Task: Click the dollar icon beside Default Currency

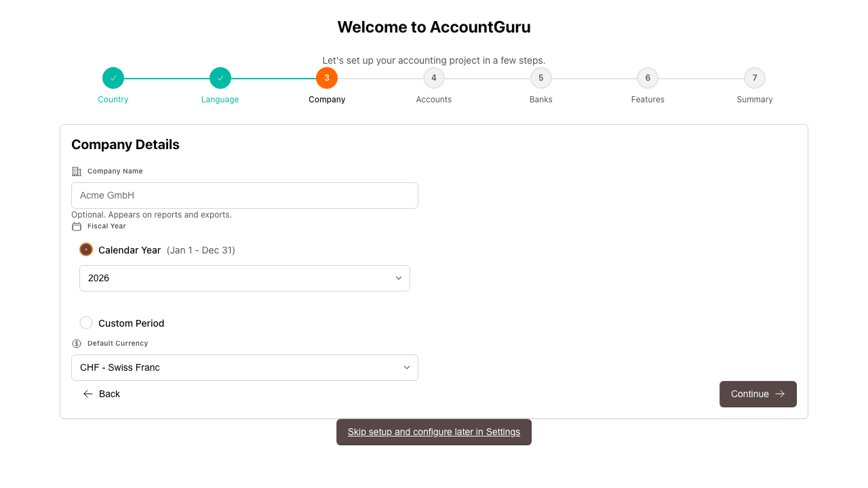Action: pyautogui.click(x=77, y=344)
